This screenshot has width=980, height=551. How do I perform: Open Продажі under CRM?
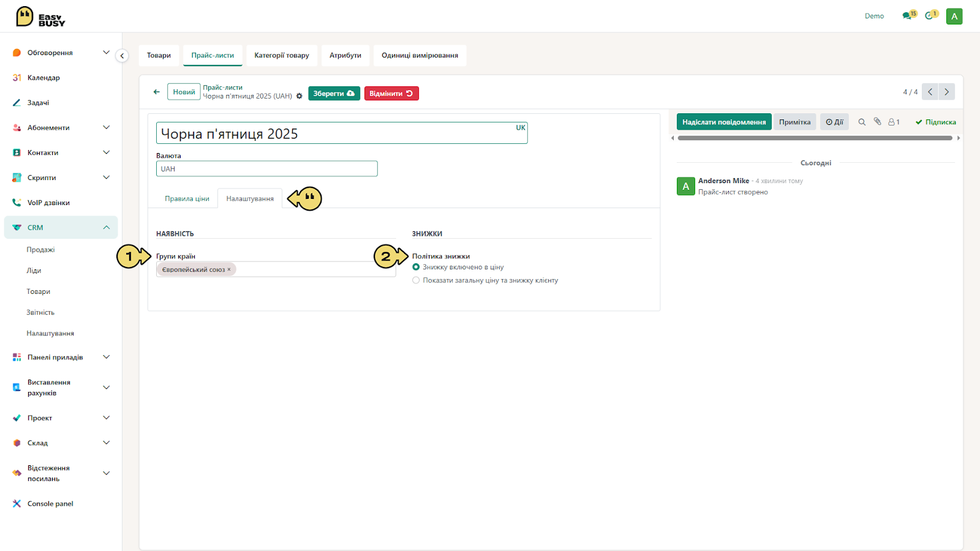pos(40,250)
